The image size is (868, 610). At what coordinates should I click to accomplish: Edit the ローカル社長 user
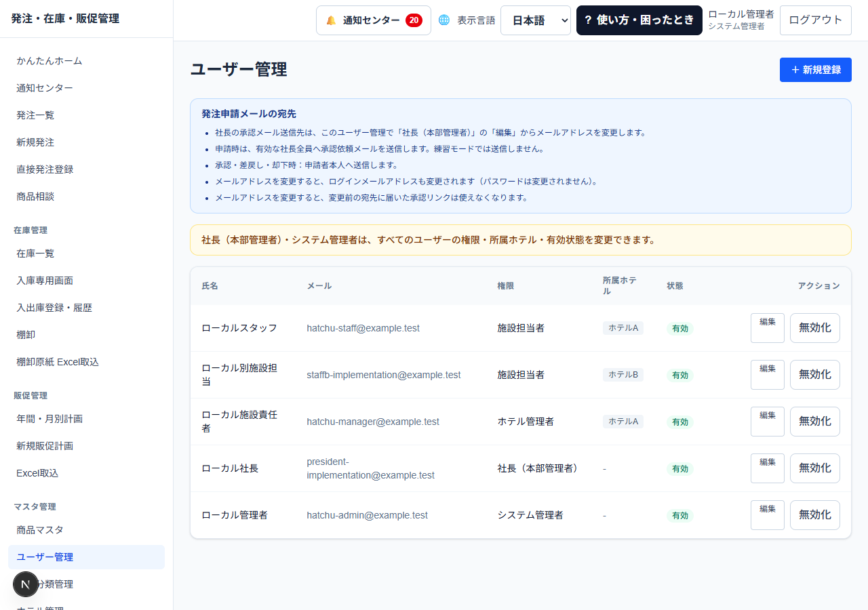(x=768, y=468)
